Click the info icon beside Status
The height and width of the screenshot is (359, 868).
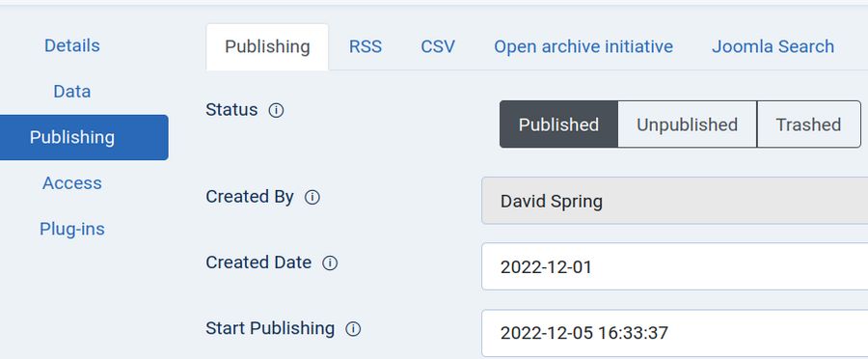click(276, 110)
